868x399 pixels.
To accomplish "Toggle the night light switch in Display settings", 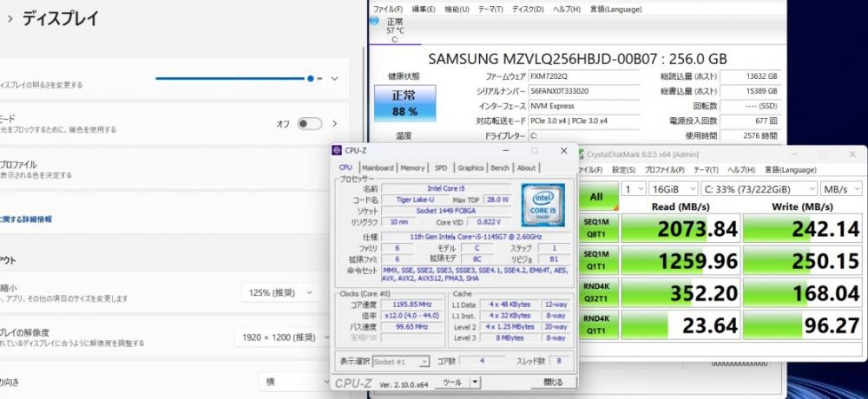I will pyautogui.click(x=310, y=123).
